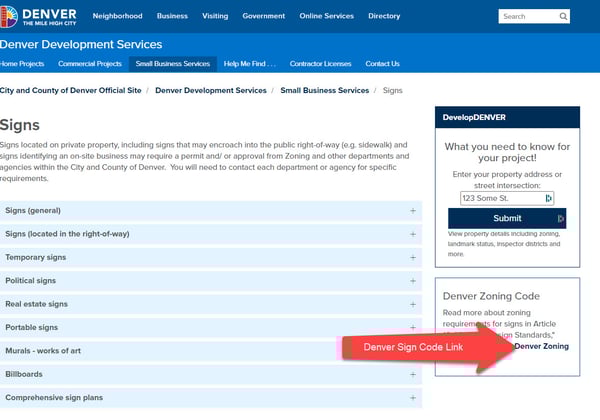
Task: Click the Denver Mile High City logo
Action: click(x=39, y=16)
